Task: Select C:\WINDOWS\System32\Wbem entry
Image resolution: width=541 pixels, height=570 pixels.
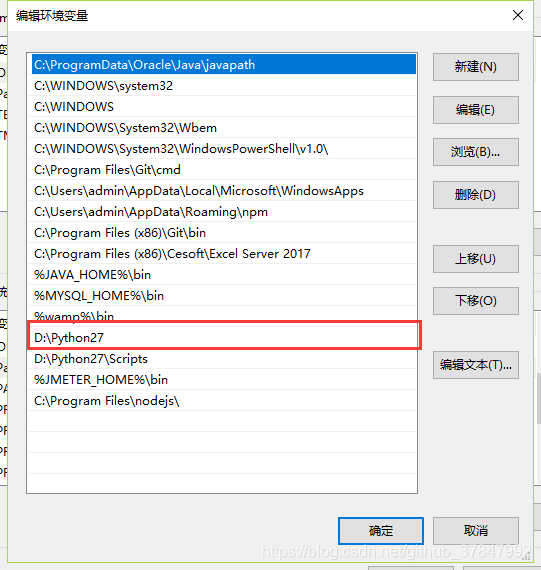Action: tap(222, 128)
